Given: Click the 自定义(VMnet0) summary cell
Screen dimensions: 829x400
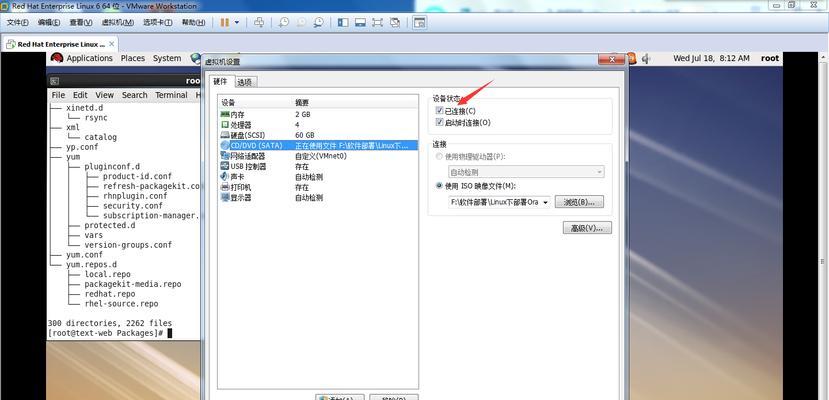Looking at the screenshot, I should click(320, 156).
